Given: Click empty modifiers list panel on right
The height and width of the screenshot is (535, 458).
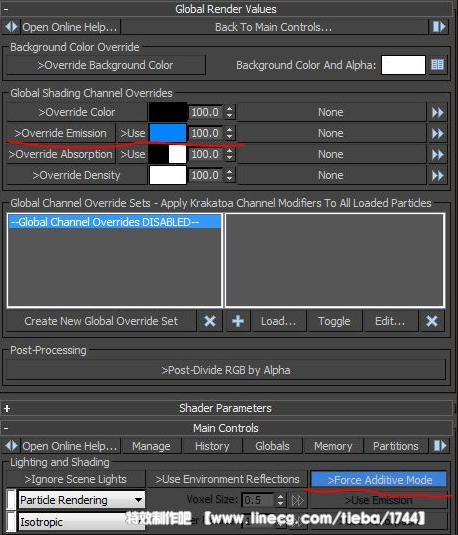Looking at the screenshot, I should [x=334, y=260].
